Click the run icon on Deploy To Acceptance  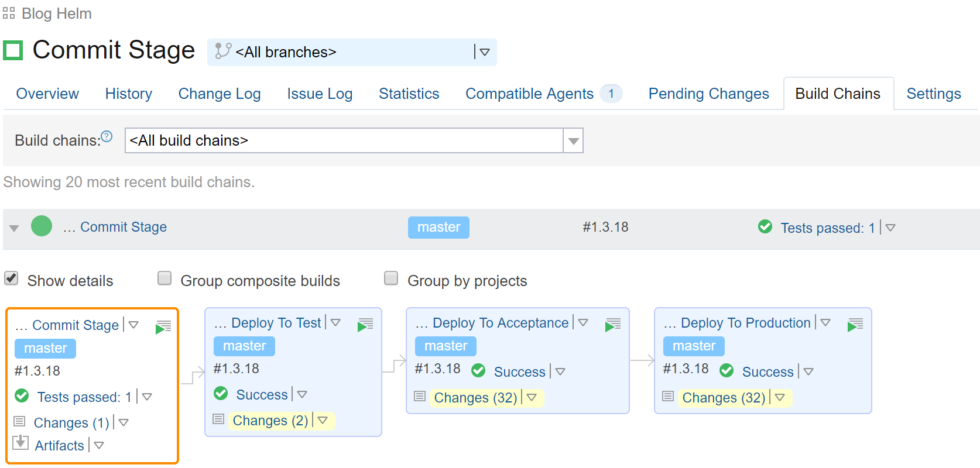pos(613,325)
